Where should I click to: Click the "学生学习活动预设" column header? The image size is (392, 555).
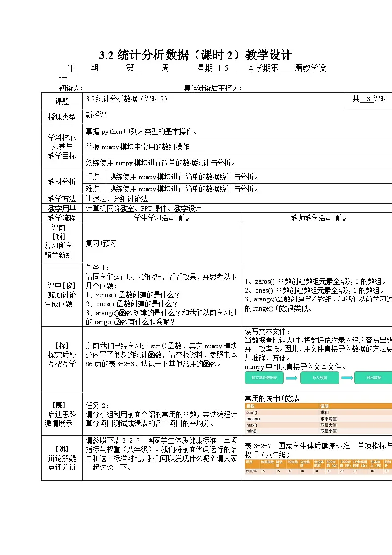[x=161, y=218]
